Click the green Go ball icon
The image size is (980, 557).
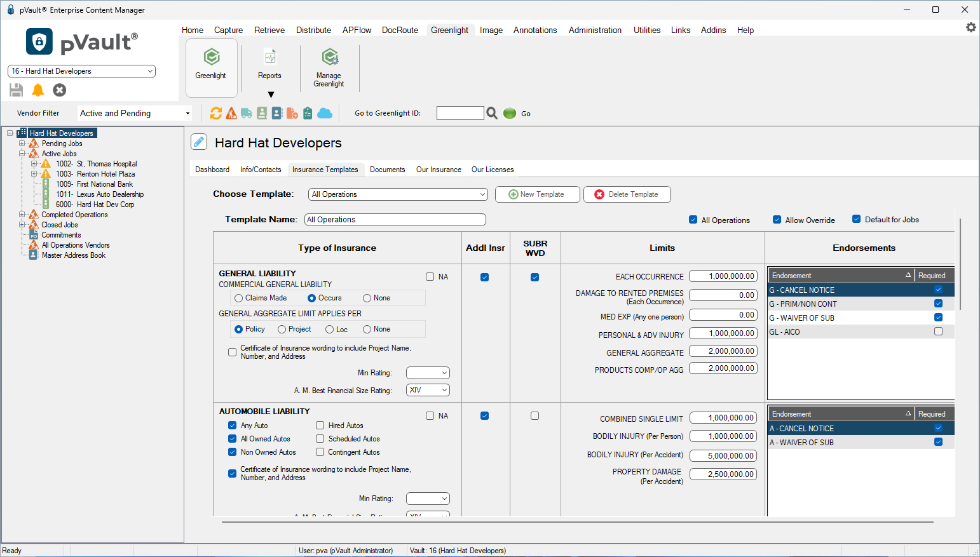click(510, 113)
